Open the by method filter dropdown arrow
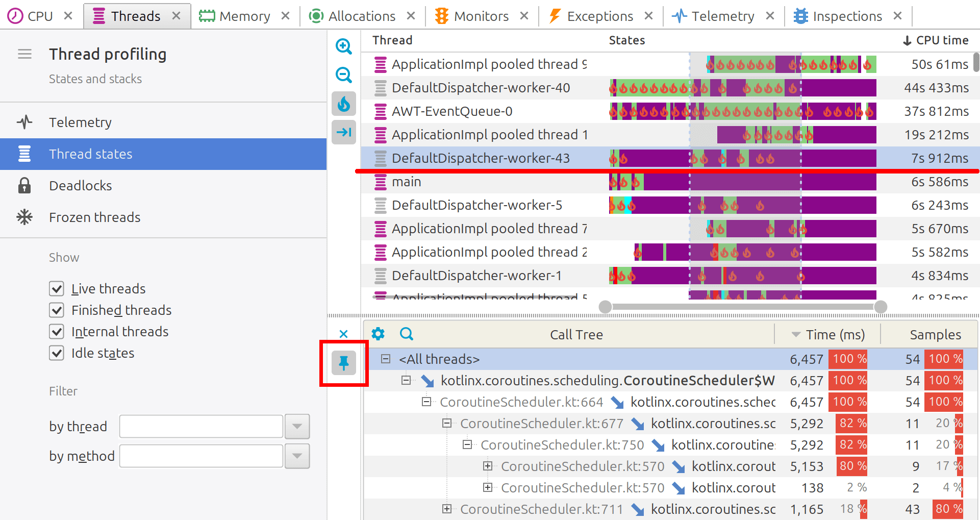This screenshot has width=980, height=520. coord(297,456)
